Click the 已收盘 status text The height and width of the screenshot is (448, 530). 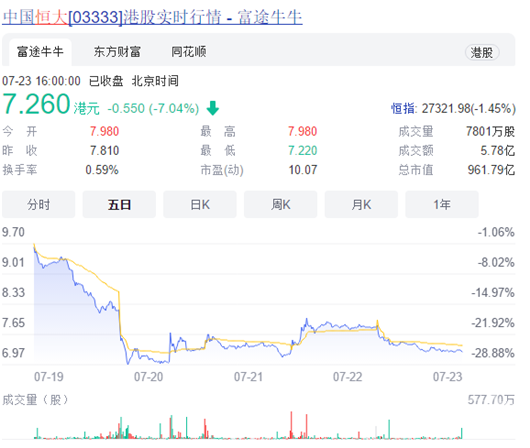click(106, 81)
